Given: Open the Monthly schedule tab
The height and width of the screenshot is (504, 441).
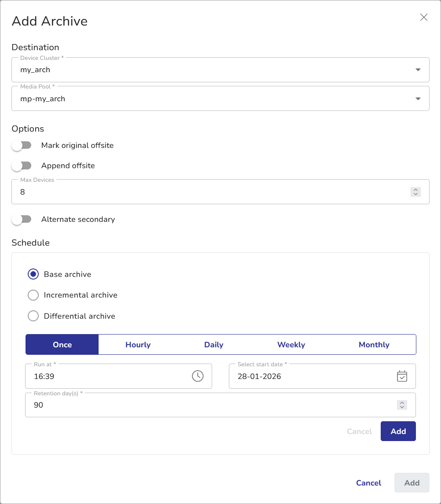Looking at the screenshot, I should click(x=374, y=345).
